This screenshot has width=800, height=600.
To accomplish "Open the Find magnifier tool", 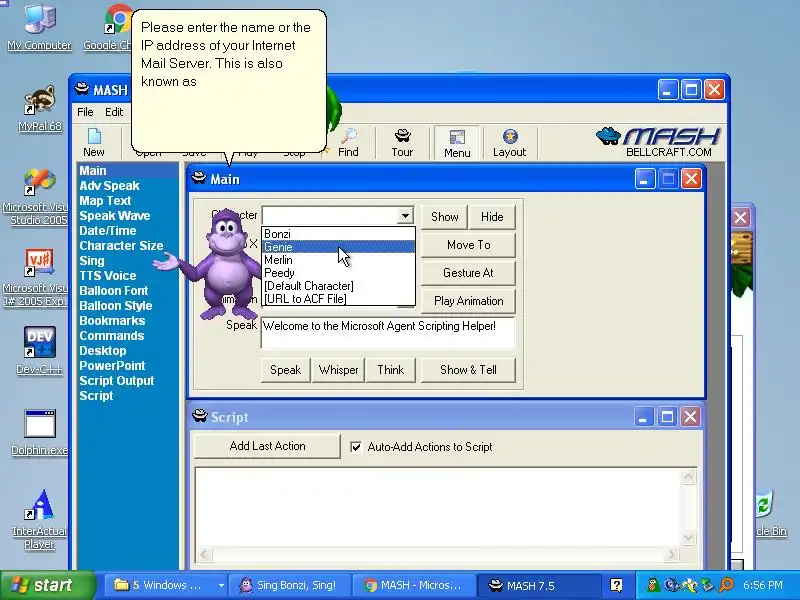I will (x=348, y=143).
